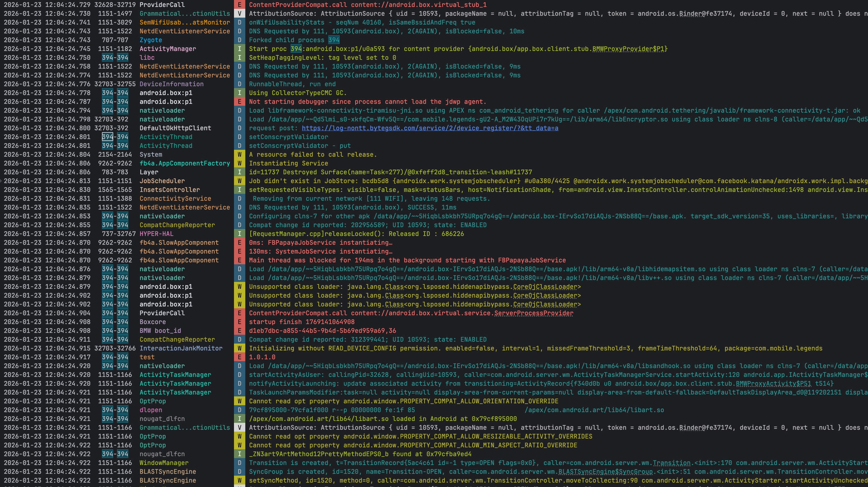The height and width of the screenshot is (487, 868).
Task: Click the red E badge on ProviderCall line
Action: [239, 5]
